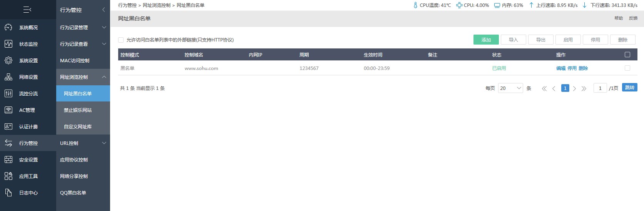Screen dimensions: 644x211
Task: Open 日志中心 log icon
Action: pyautogui.click(x=8, y=193)
